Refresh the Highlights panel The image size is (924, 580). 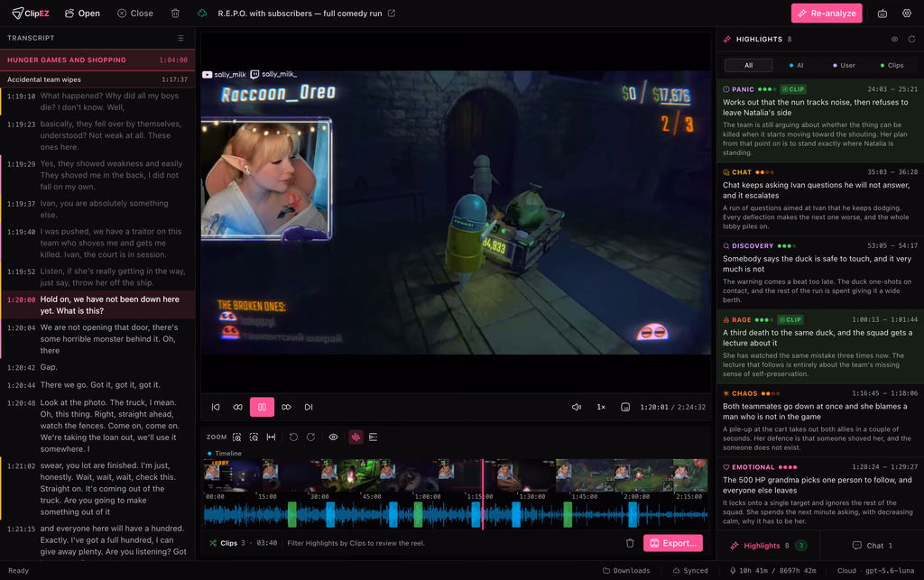[911, 39]
